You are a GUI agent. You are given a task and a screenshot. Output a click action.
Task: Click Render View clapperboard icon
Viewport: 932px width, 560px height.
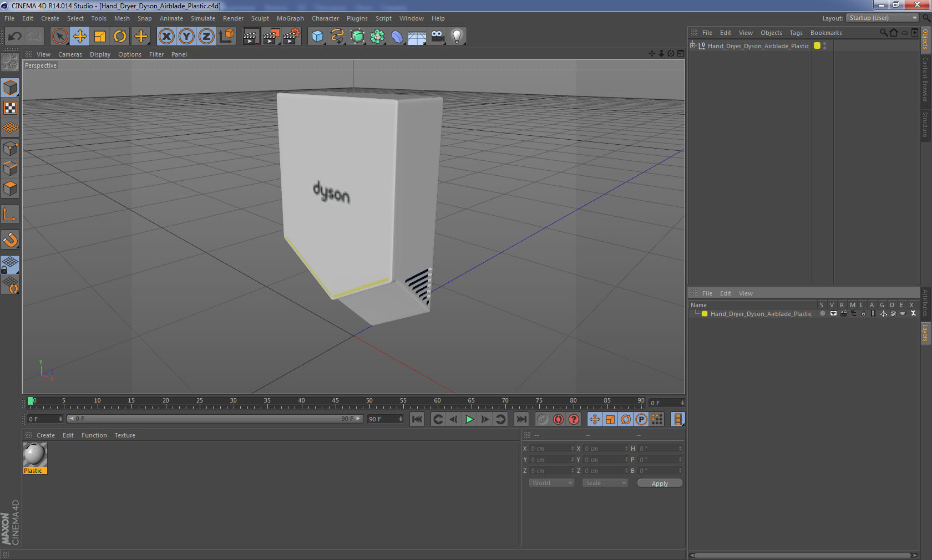251,37
